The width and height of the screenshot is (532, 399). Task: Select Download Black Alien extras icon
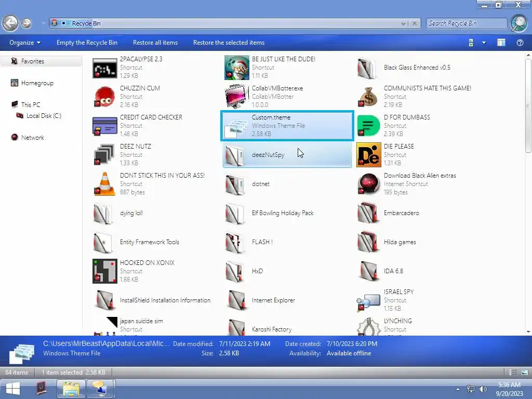click(x=369, y=184)
